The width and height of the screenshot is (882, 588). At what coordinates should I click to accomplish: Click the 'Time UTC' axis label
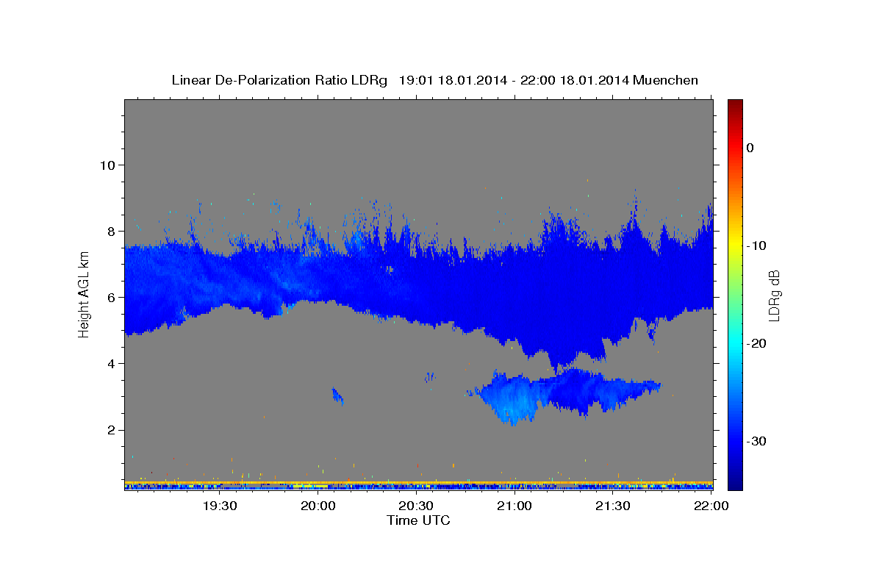click(418, 520)
